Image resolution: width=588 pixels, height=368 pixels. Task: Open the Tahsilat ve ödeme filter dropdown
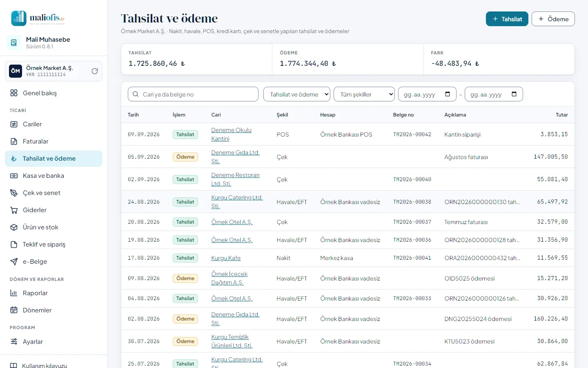(x=297, y=94)
